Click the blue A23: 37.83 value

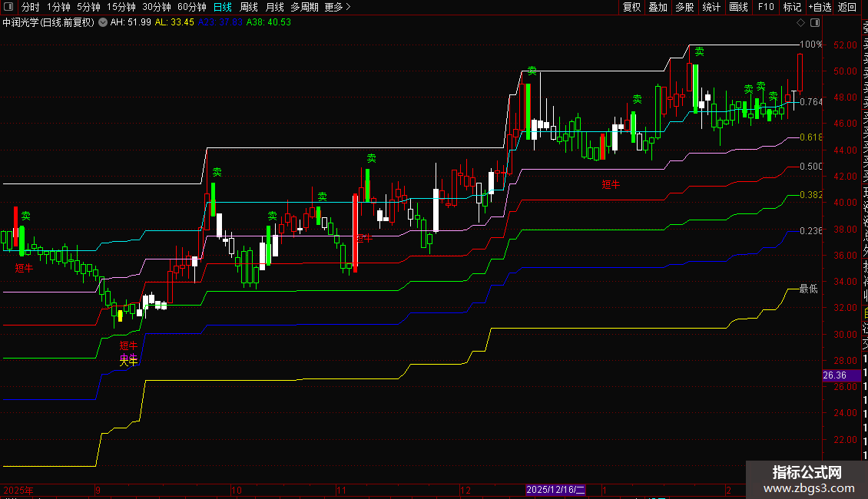220,22
